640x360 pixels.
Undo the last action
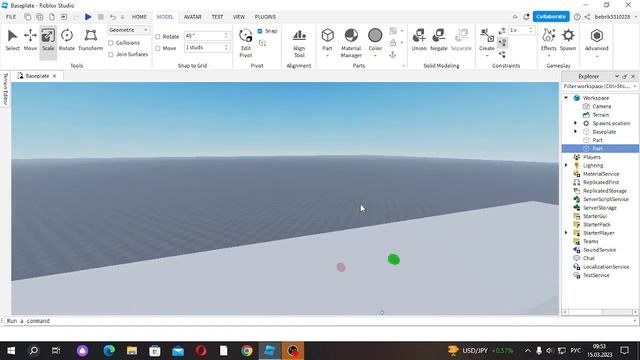click(113, 17)
